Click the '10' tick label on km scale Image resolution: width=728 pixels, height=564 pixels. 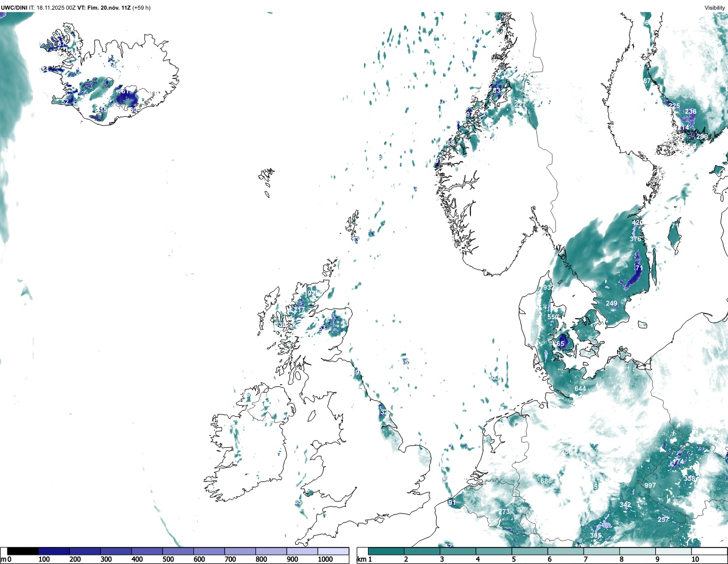(x=695, y=559)
